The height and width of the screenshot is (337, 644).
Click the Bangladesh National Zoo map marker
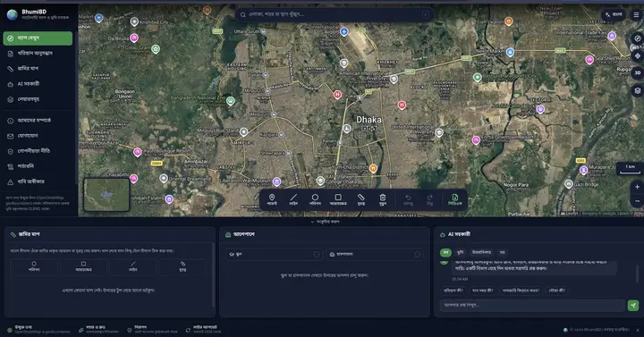231,101
